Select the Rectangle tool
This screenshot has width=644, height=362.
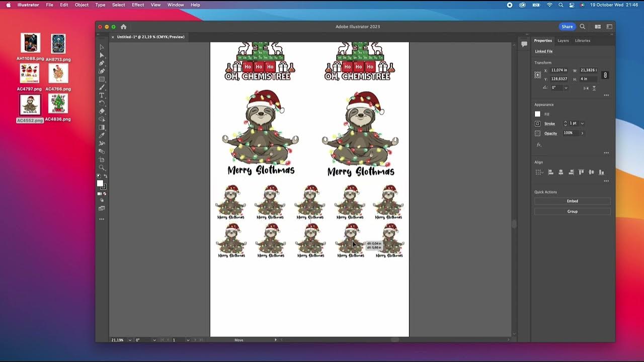point(102,79)
